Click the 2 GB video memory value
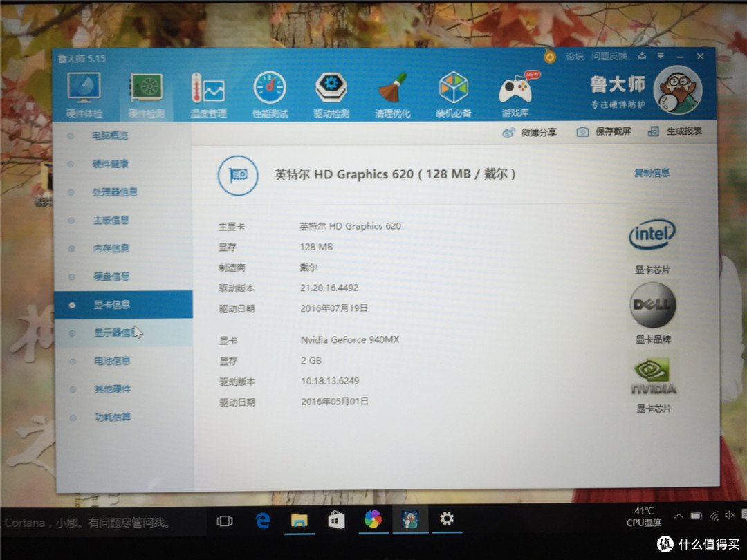The image size is (747, 560). 311,360
